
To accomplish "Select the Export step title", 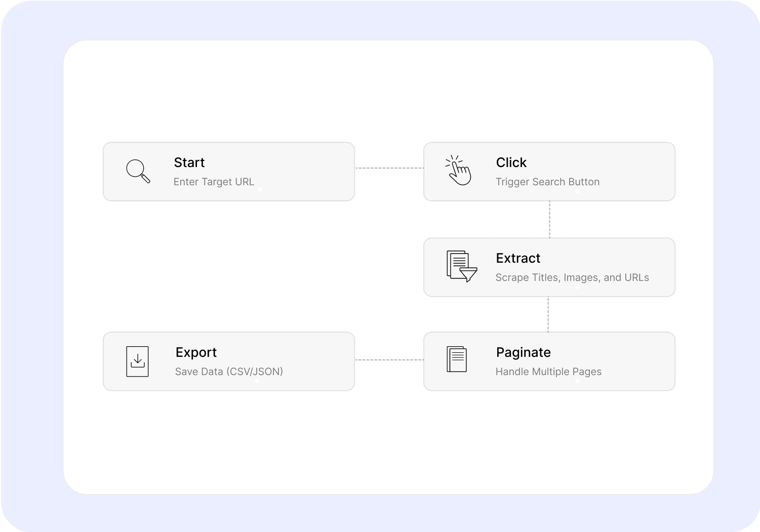I will click(x=196, y=352).
